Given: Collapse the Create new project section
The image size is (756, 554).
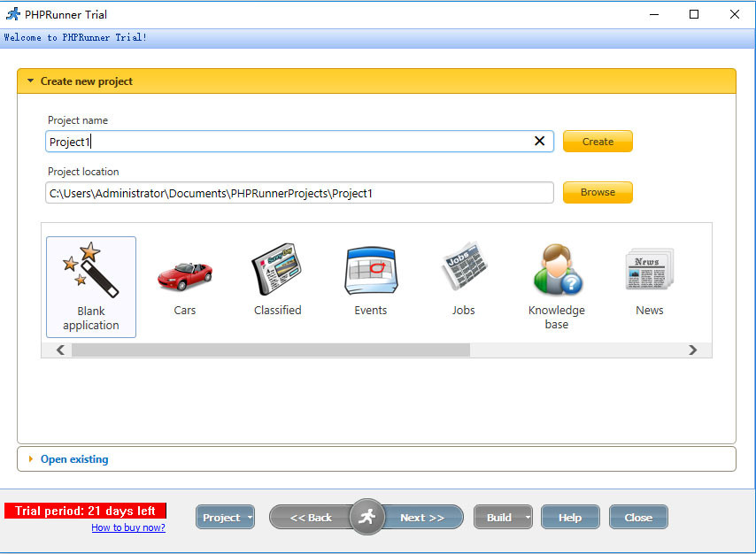Looking at the screenshot, I should [x=31, y=81].
